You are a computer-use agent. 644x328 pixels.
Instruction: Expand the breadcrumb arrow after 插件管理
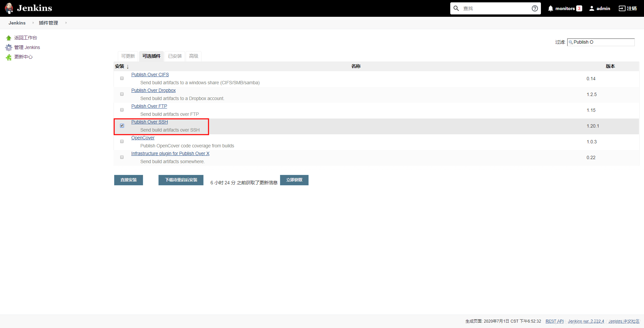(x=66, y=23)
